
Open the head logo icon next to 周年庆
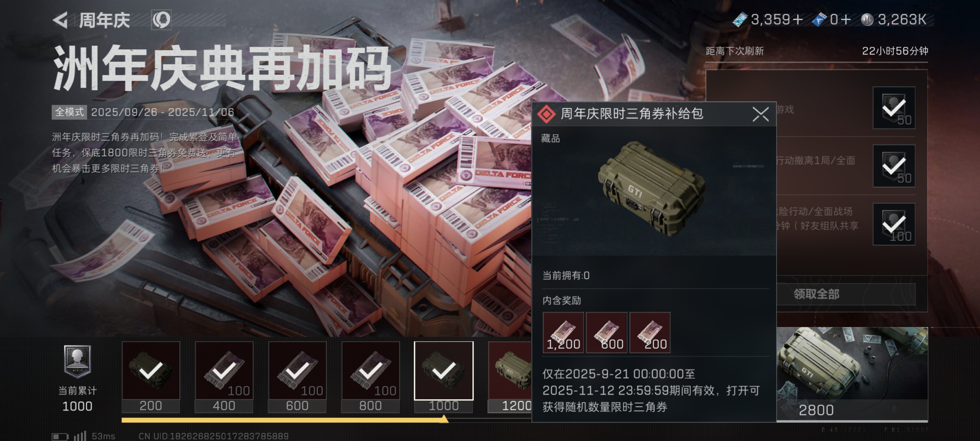(161, 20)
